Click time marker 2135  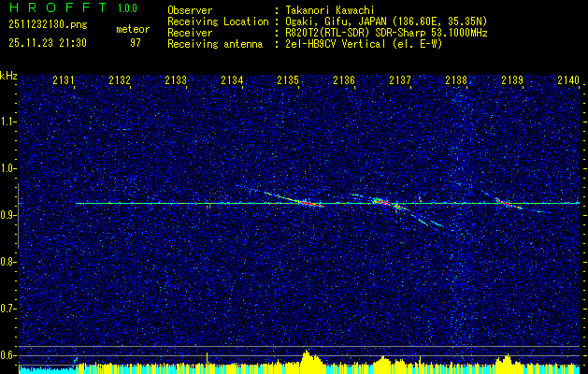[288, 79]
